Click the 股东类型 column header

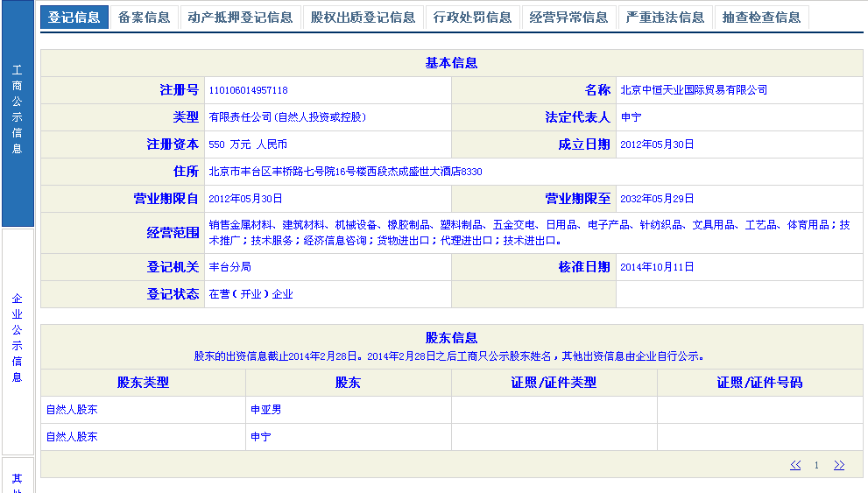(143, 383)
